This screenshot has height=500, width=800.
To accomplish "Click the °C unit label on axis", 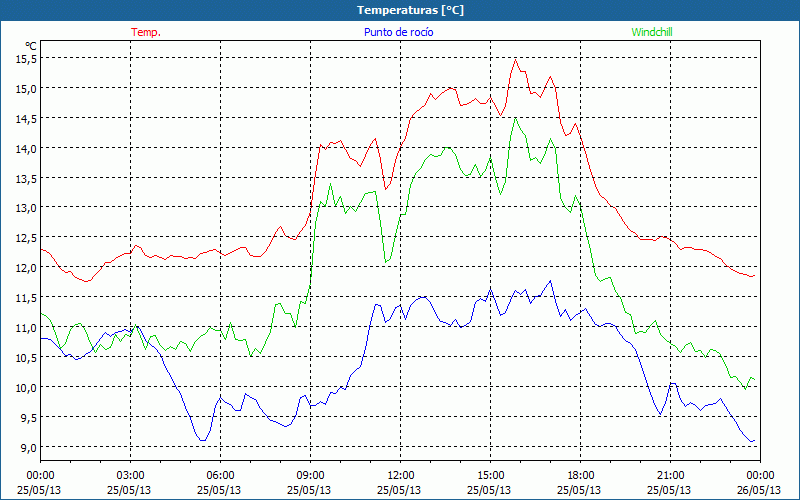I will click(30, 46).
